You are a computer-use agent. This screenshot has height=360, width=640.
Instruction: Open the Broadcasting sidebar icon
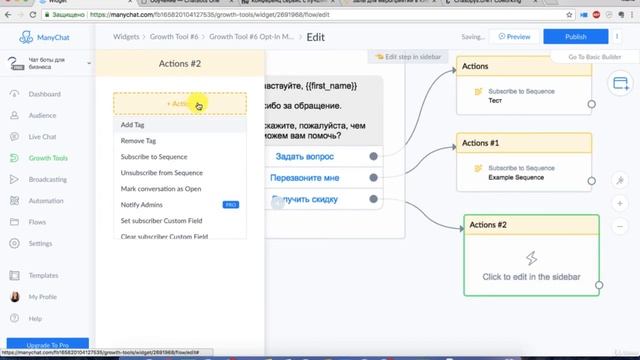pos(14,179)
